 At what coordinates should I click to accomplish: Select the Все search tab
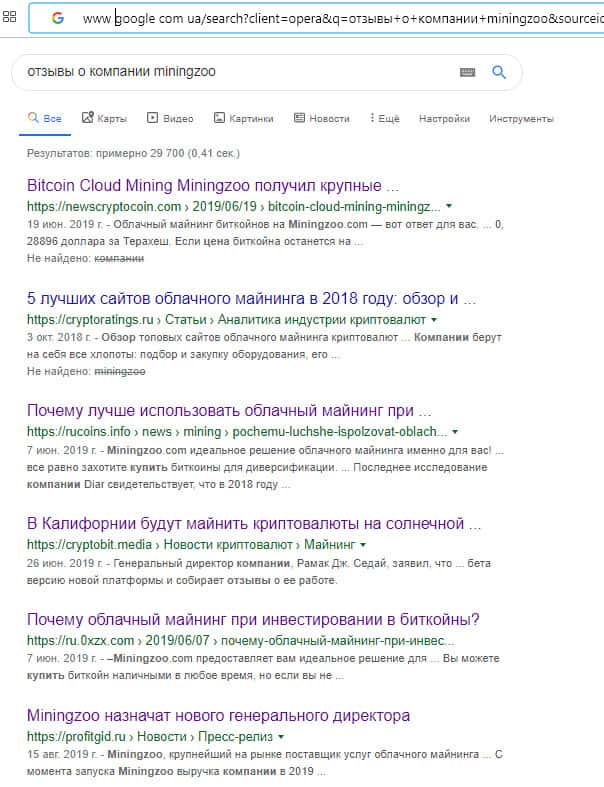pyautogui.click(x=45, y=119)
